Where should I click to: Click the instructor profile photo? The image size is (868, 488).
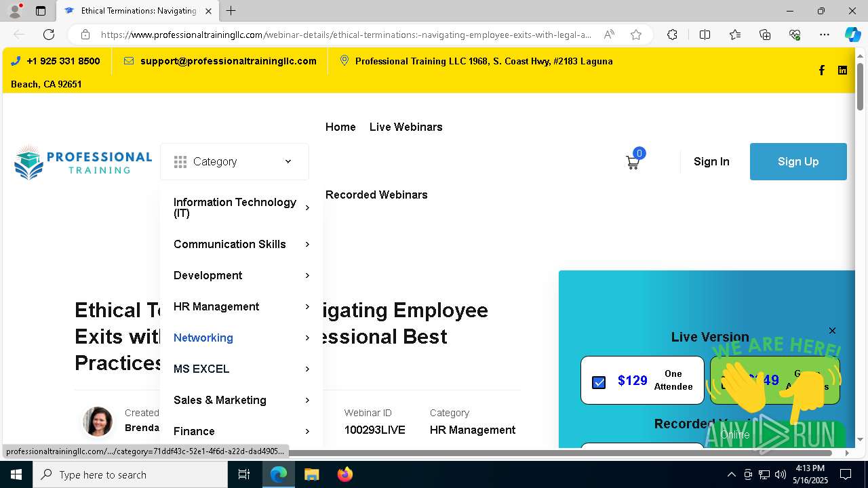(x=98, y=422)
